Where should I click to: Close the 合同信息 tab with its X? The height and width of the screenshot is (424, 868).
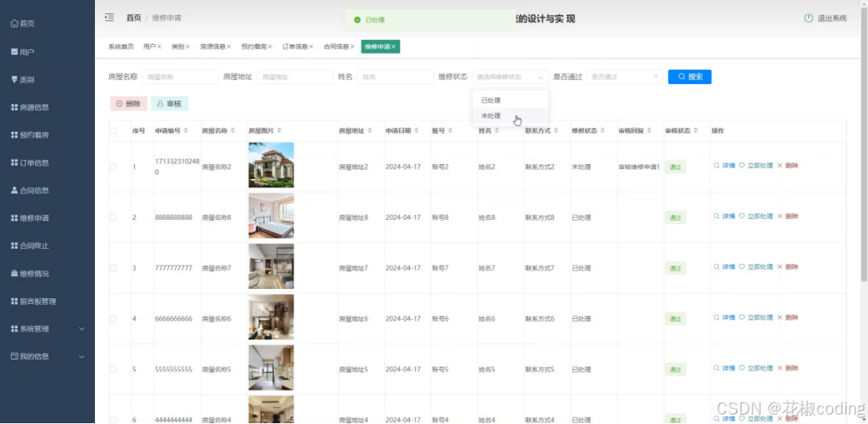point(352,47)
